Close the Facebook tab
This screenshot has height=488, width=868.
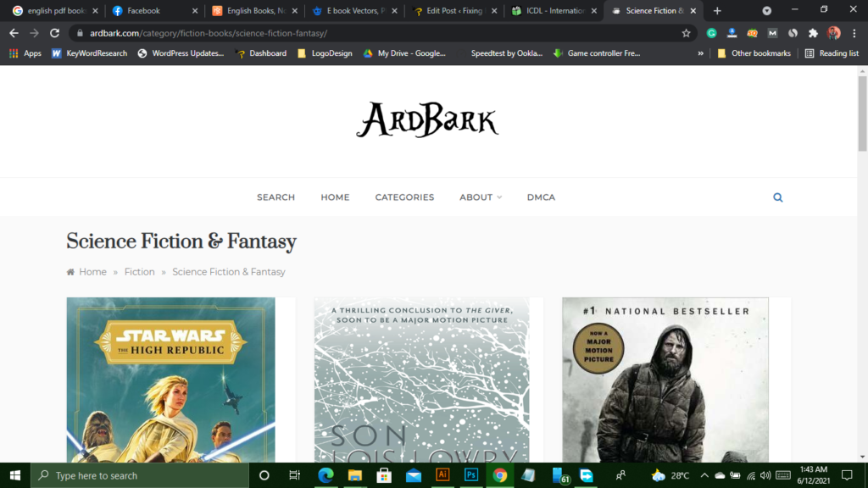coord(195,10)
